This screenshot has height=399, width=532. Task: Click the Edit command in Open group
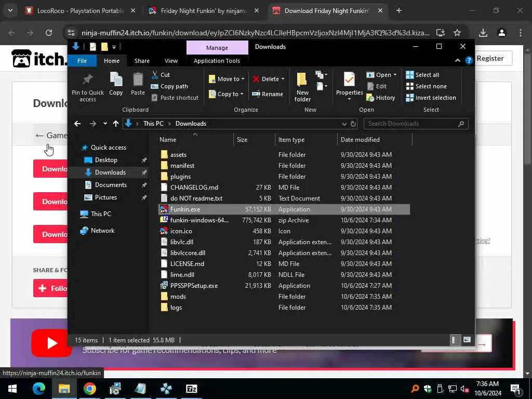point(377,86)
